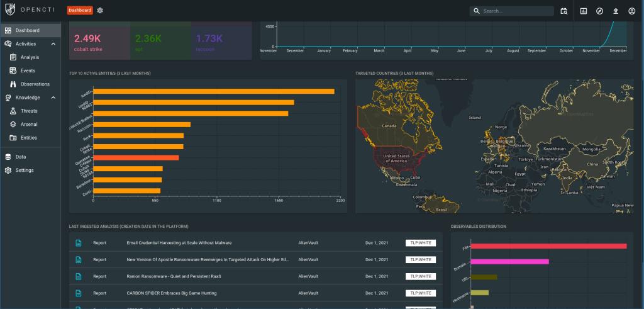Go to Events in sidebar
The height and width of the screenshot is (309, 644).
click(x=30, y=70)
